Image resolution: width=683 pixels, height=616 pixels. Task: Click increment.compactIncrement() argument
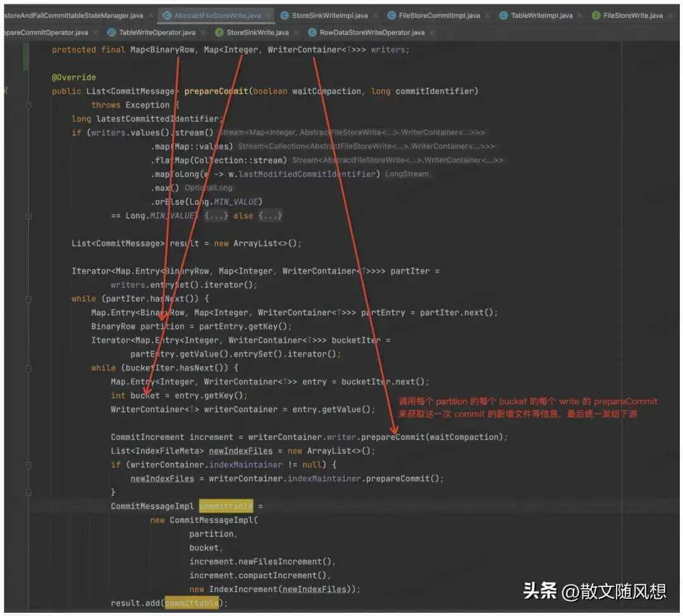tap(257, 576)
